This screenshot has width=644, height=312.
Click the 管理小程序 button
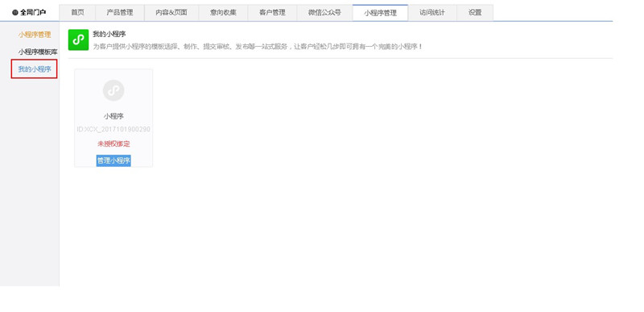[114, 160]
